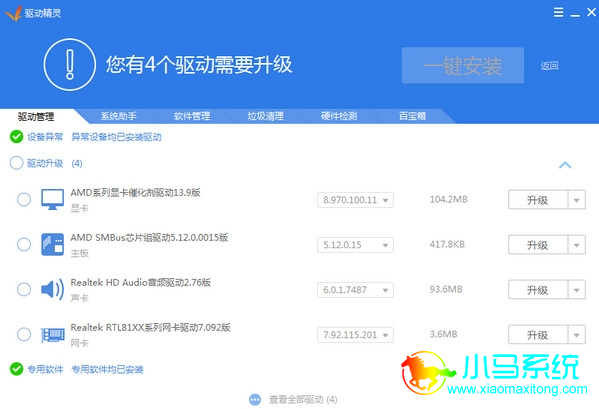
Task: Open the hamburger menu icon in title bar
Action: [558, 12]
